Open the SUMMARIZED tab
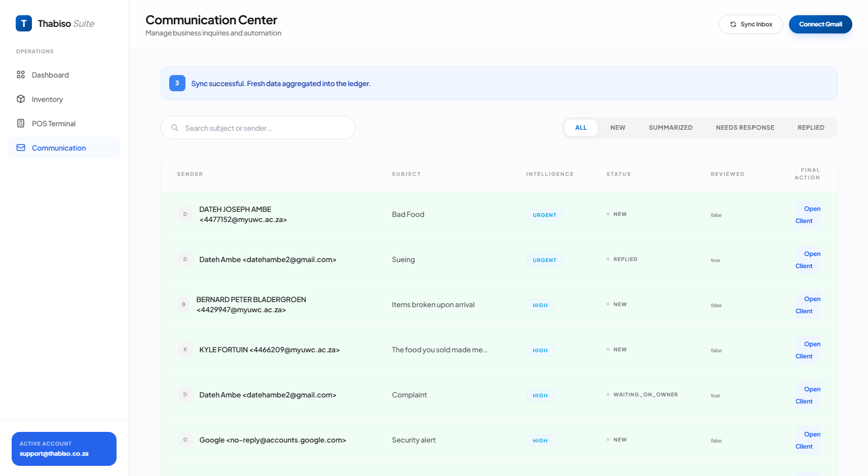 [x=670, y=127]
